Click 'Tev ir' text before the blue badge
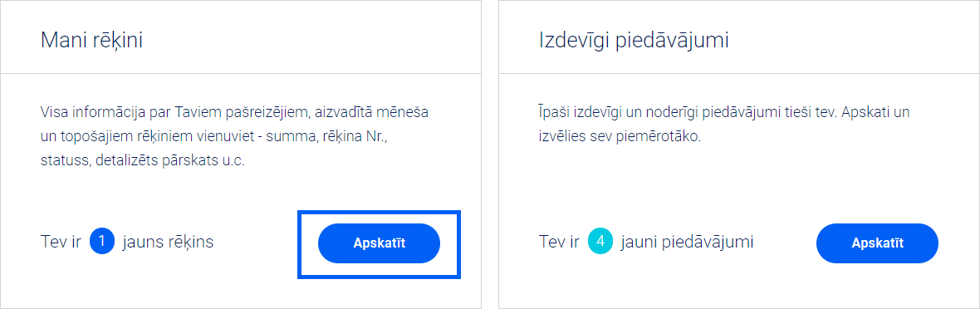The height and width of the screenshot is (309, 980). (61, 242)
